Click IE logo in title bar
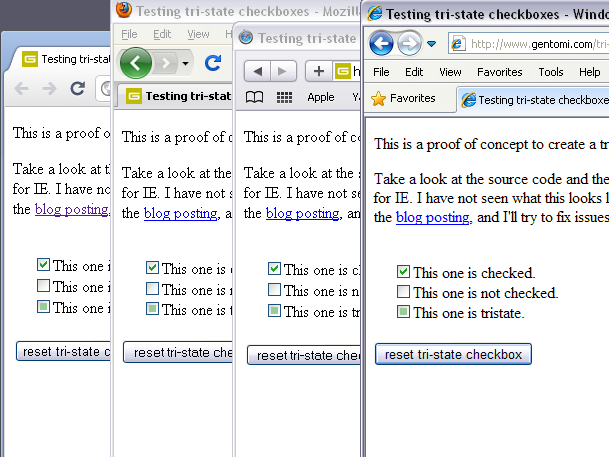 (374, 13)
